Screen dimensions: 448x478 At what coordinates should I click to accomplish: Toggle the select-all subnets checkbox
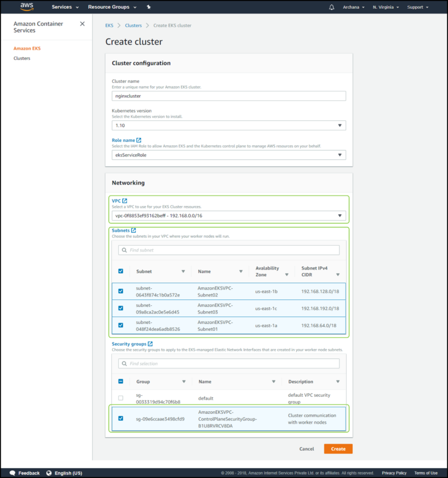click(x=121, y=271)
